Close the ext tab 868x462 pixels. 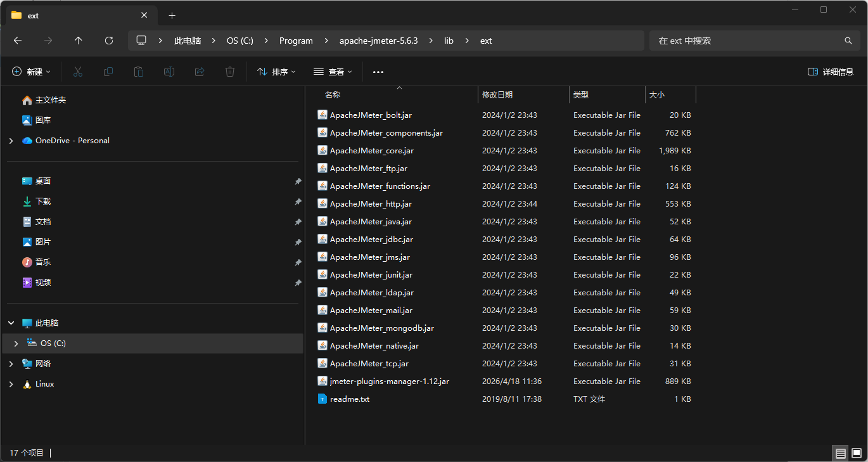144,15
